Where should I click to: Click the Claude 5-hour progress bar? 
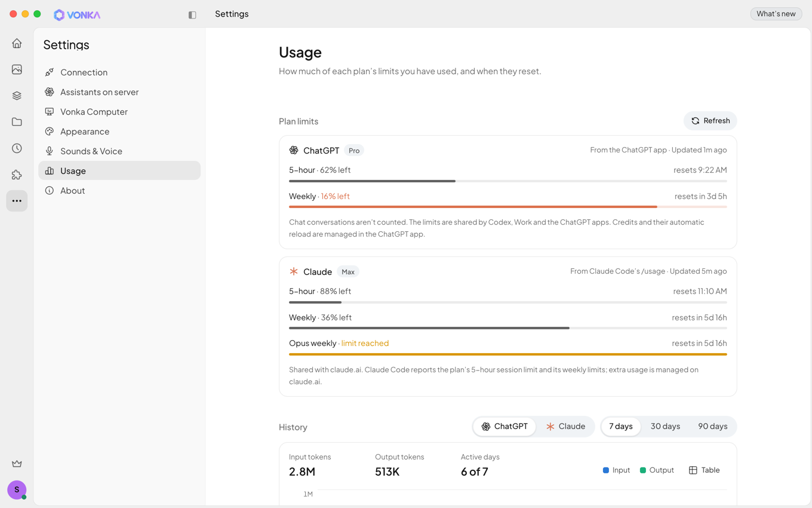pos(508,302)
